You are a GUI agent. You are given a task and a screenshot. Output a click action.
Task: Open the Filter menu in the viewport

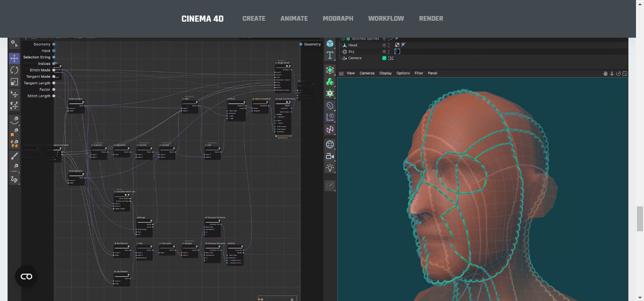(418, 73)
